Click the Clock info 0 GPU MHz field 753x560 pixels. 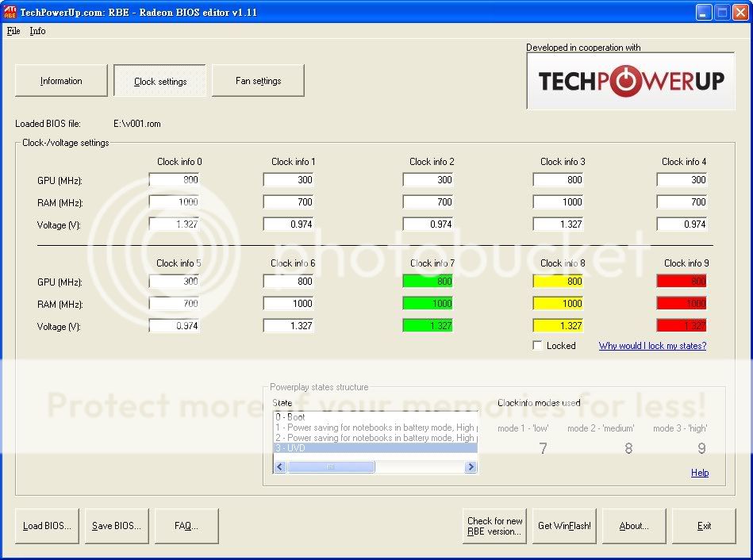point(174,180)
